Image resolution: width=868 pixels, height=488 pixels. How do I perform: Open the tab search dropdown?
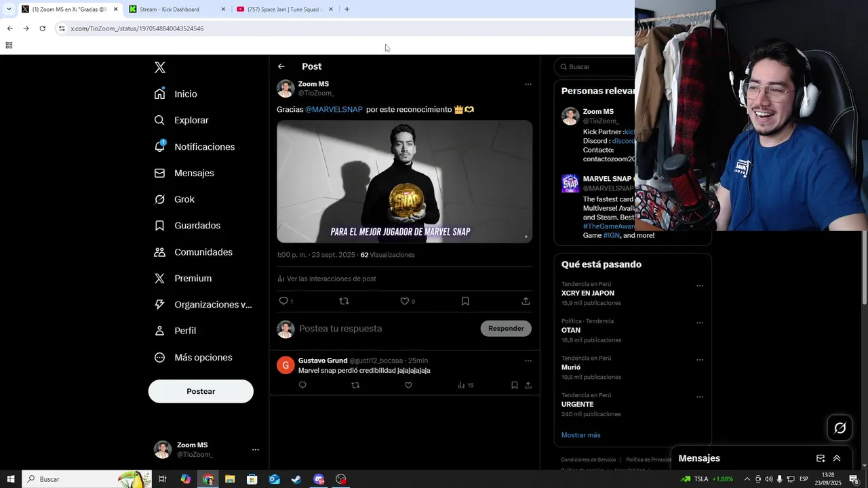(8, 9)
